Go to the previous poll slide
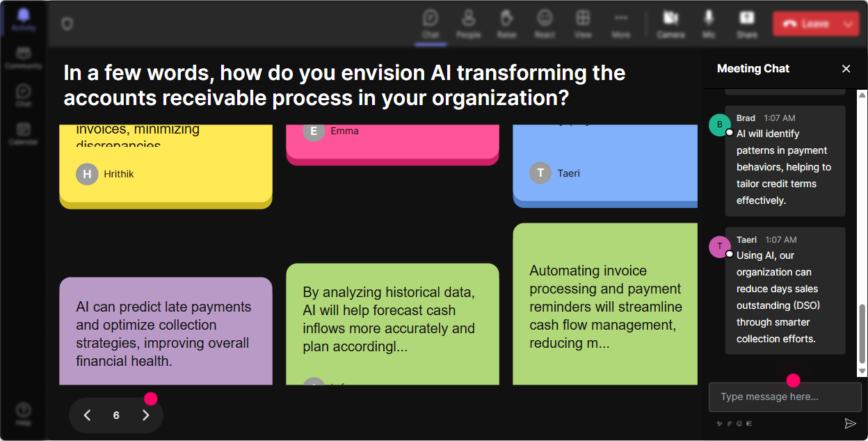868x441 pixels. tap(88, 415)
